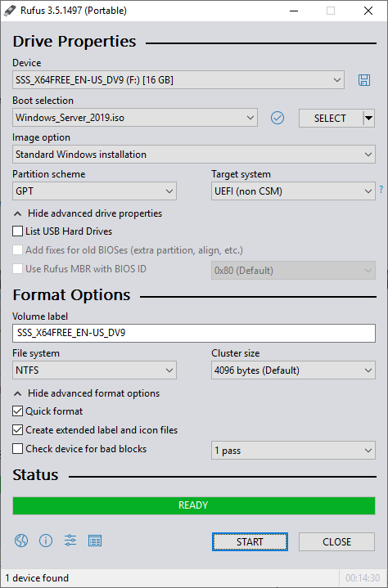Image resolution: width=388 pixels, height=588 pixels.
Task: Enable List USB Hard Drives checkbox
Action: tap(18, 231)
